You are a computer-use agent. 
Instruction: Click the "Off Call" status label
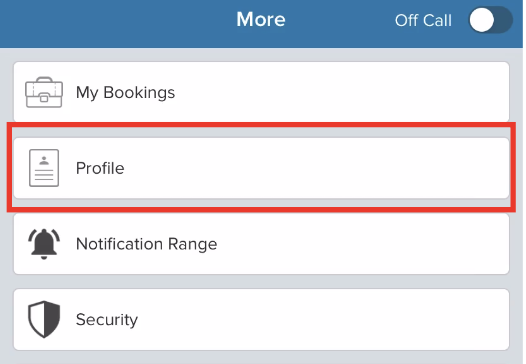pos(423,20)
